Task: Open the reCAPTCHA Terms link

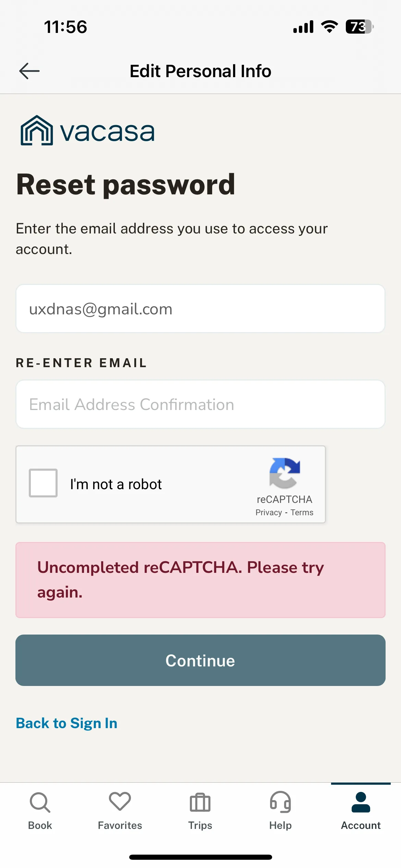Action: (302, 513)
